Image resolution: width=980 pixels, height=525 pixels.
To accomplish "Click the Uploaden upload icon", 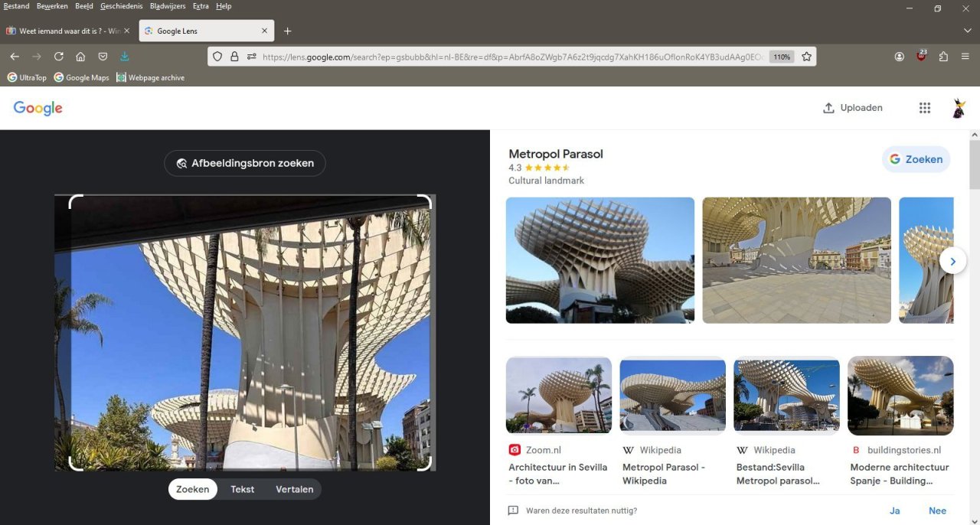I will [x=828, y=107].
